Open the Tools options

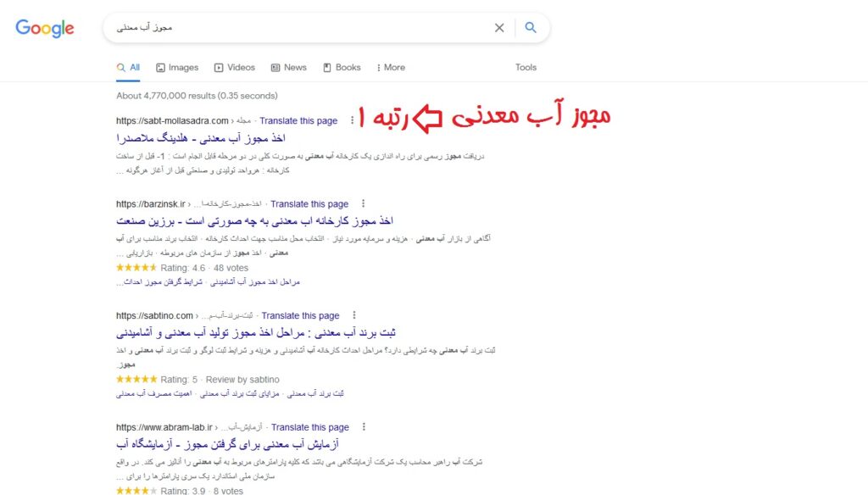tap(526, 68)
